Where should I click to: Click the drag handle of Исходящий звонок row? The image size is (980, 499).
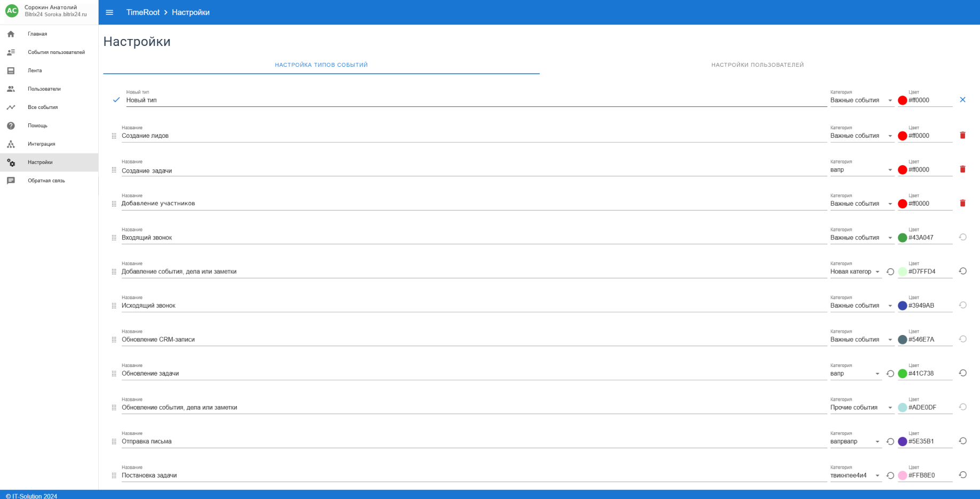click(114, 306)
